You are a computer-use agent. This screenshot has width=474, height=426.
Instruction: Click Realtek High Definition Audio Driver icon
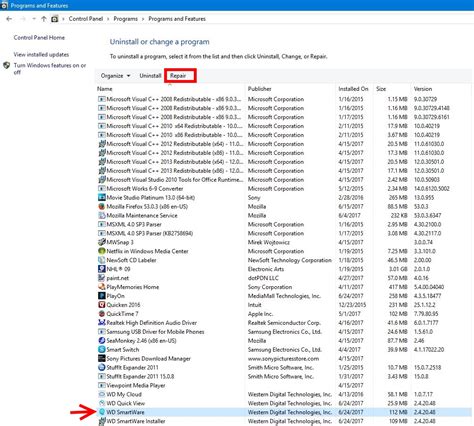click(102, 323)
